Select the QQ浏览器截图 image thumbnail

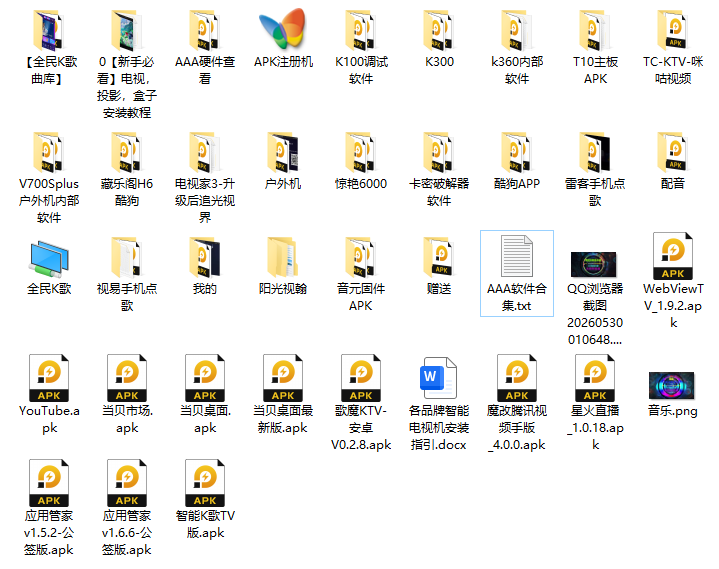pos(594,265)
